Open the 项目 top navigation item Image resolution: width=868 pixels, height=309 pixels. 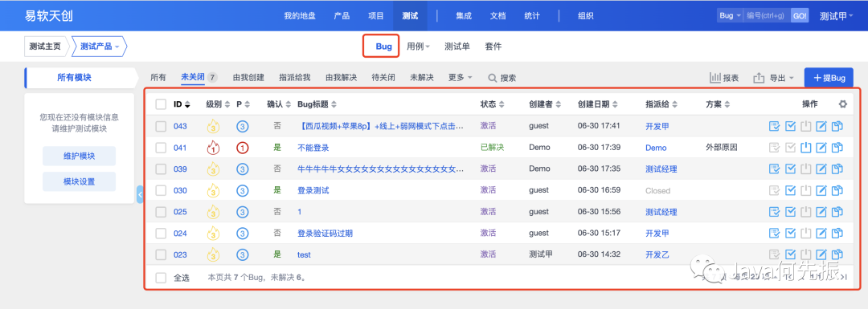pos(376,16)
